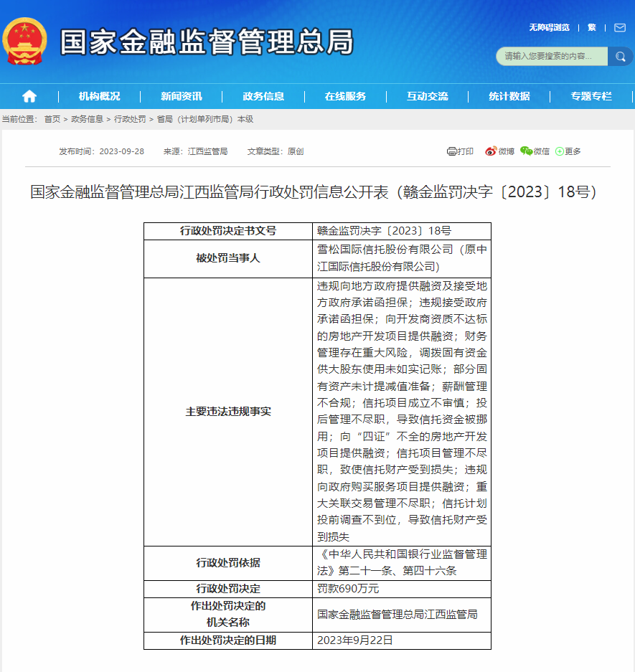This screenshot has width=635, height=672.
Task: Select the 国家金融监督管理总局江西监管局 cell
Action: pos(402,615)
